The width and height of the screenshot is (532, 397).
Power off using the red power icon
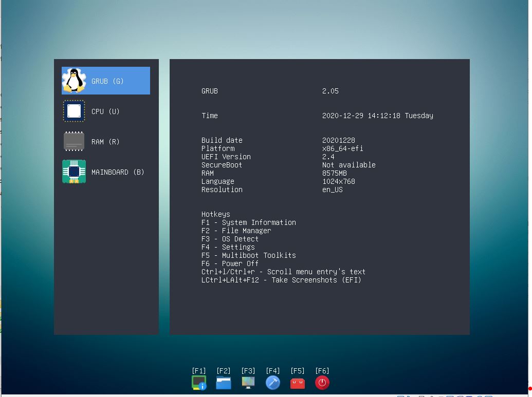point(322,383)
